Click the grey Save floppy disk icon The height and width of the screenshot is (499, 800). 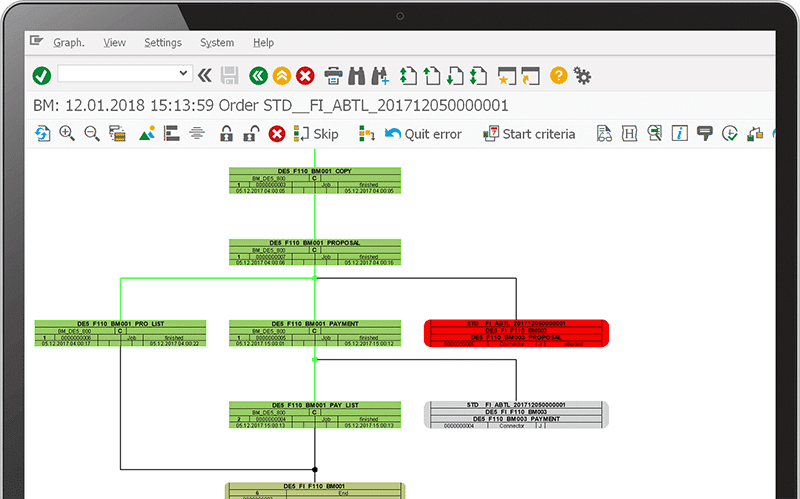click(230, 76)
